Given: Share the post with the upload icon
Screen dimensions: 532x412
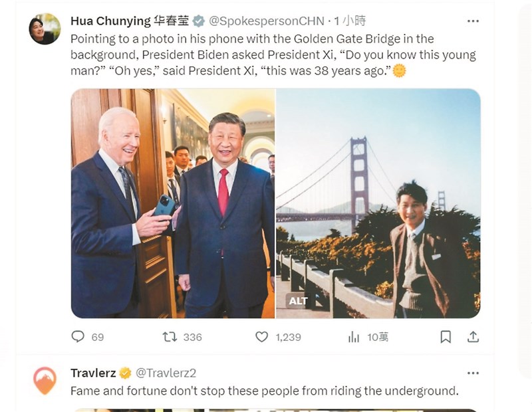Looking at the screenshot, I should 473,337.
